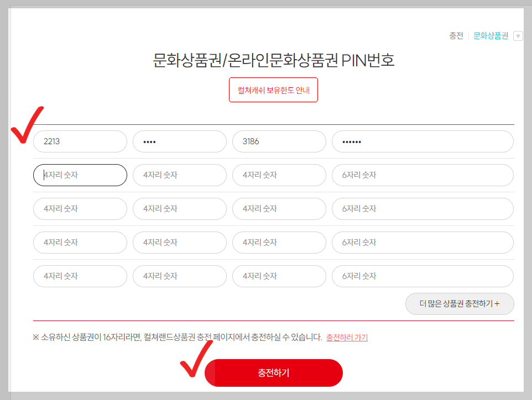The width and height of the screenshot is (532, 400).
Task: Select the 충전 menu item at top right
Action: click(456, 35)
